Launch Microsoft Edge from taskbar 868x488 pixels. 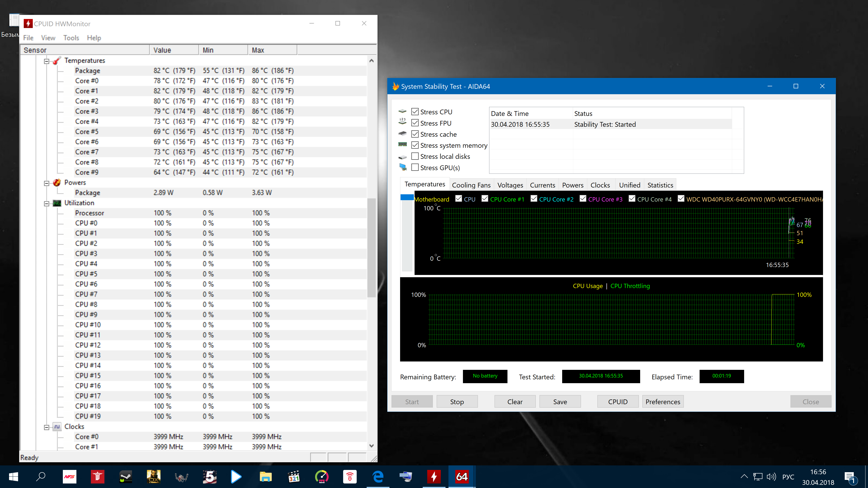378,476
